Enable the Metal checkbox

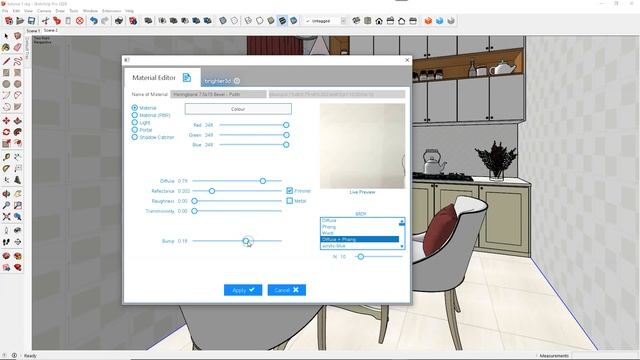[289, 201]
